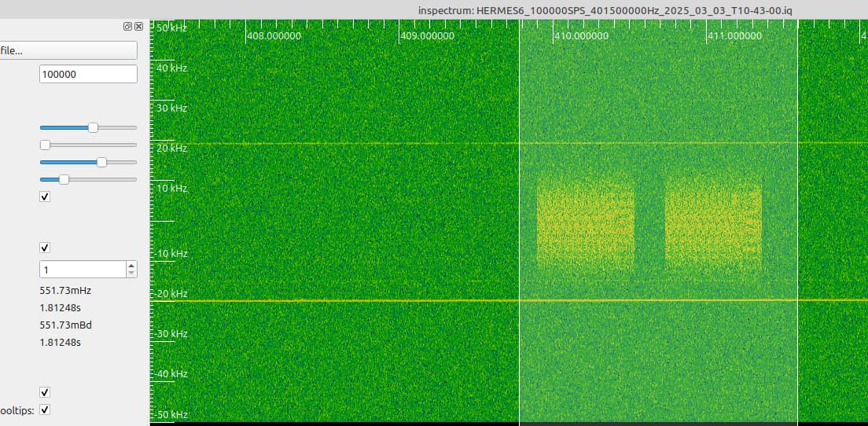Click the 40 kHz axis label
The height and width of the screenshot is (426, 868).
pos(171,68)
